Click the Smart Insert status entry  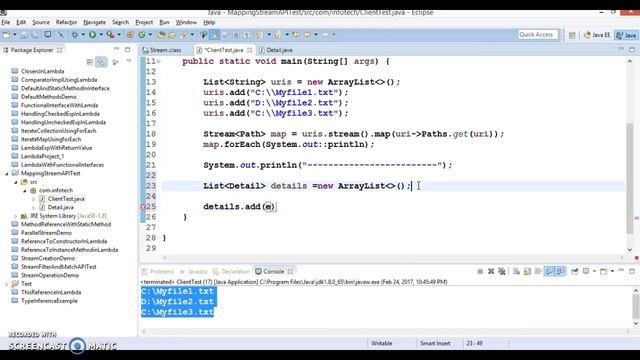click(435, 343)
